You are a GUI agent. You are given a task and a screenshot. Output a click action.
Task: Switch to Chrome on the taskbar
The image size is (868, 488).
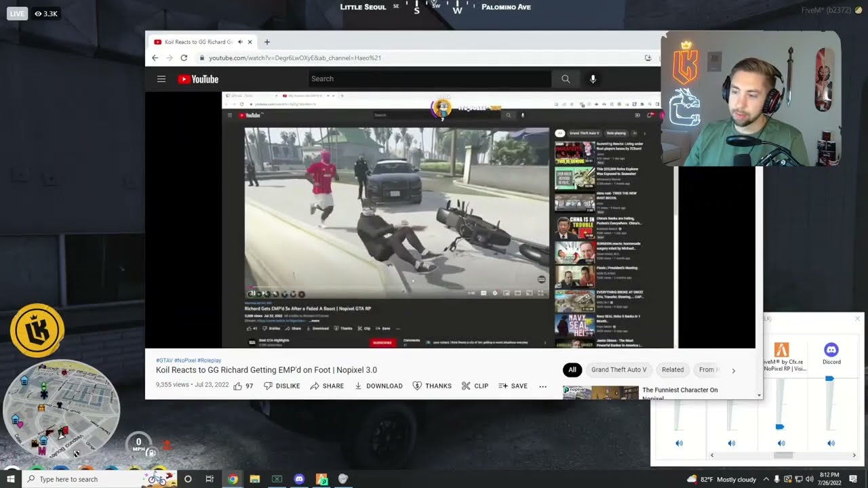(233, 479)
